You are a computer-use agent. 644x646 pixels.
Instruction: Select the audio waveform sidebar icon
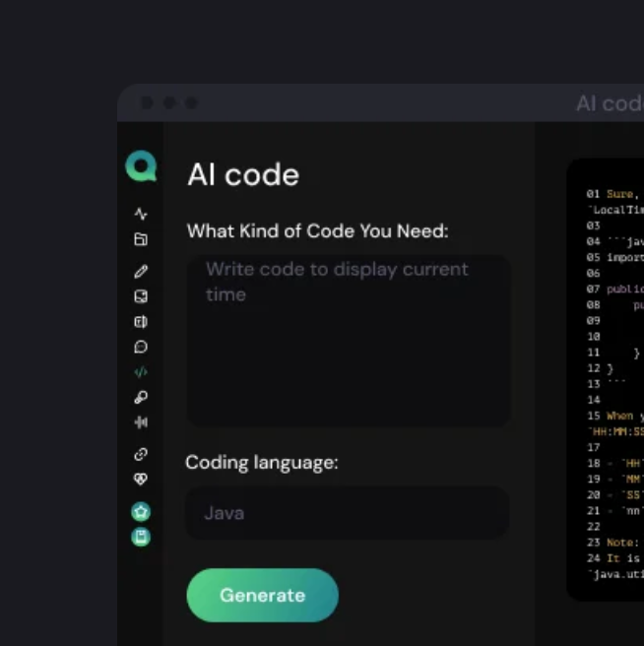coord(141,422)
